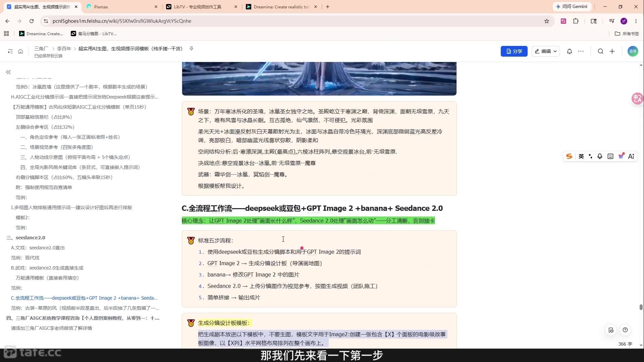Go to outline item A.文戏 seedance2.0直出

point(38,248)
